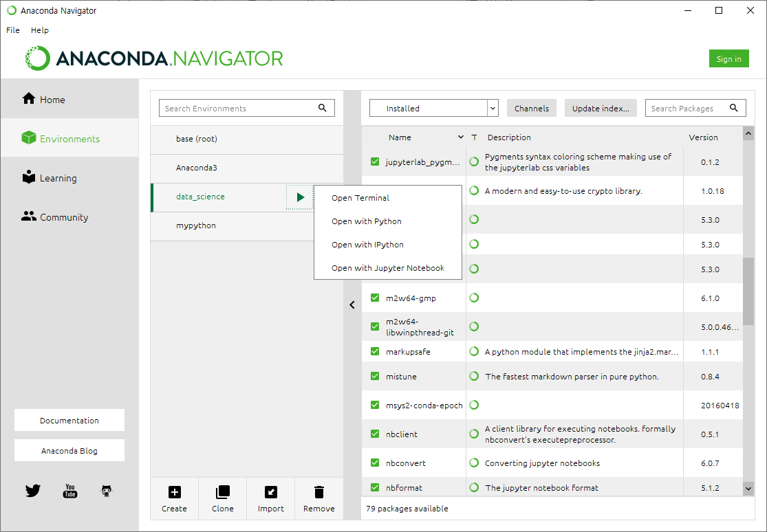The height and width of the screenshot is (532, 767).
Task: Click the Search Environments magnifier icon
Action: [323, 108]
